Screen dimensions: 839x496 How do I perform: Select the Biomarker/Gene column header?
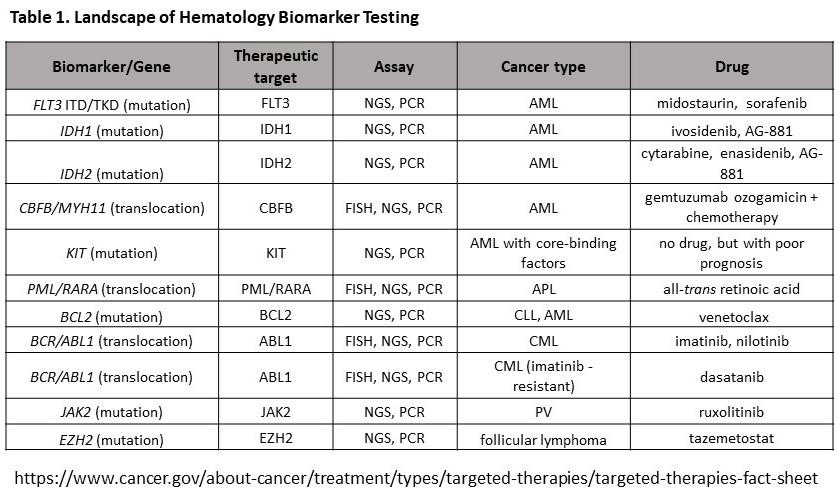point(112,68)
